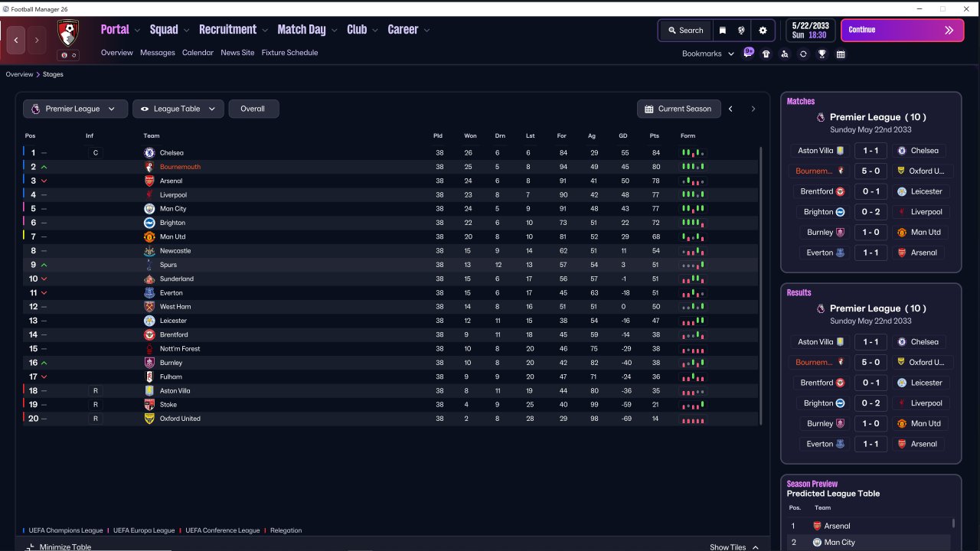980x551 pixels.
Task: Open the Overview sub-tab
Action: coord(117,53)
